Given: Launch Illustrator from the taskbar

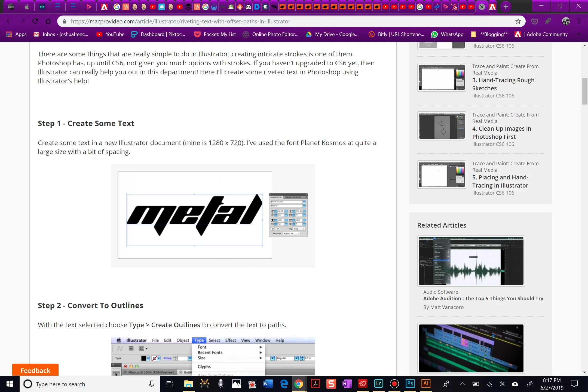Looking at the screenshot, I should tap(426, 384).
